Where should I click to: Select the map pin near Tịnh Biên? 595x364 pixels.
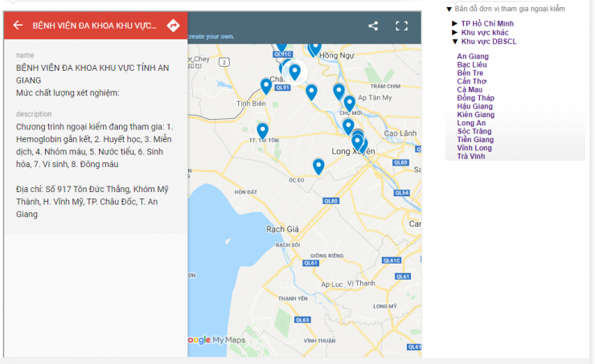[266, 85]
